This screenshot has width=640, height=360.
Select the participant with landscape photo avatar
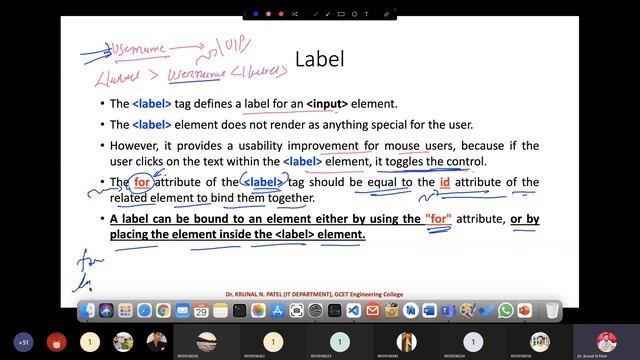tap(207, 342)
